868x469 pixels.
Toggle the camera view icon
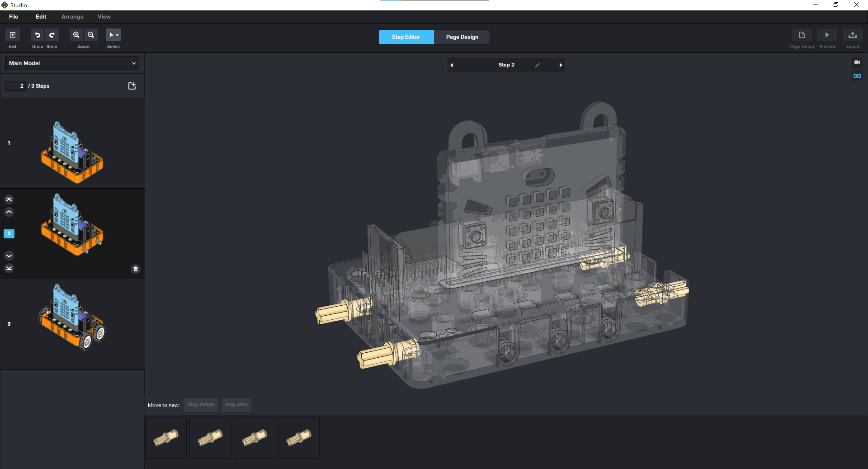pos(857,62)
